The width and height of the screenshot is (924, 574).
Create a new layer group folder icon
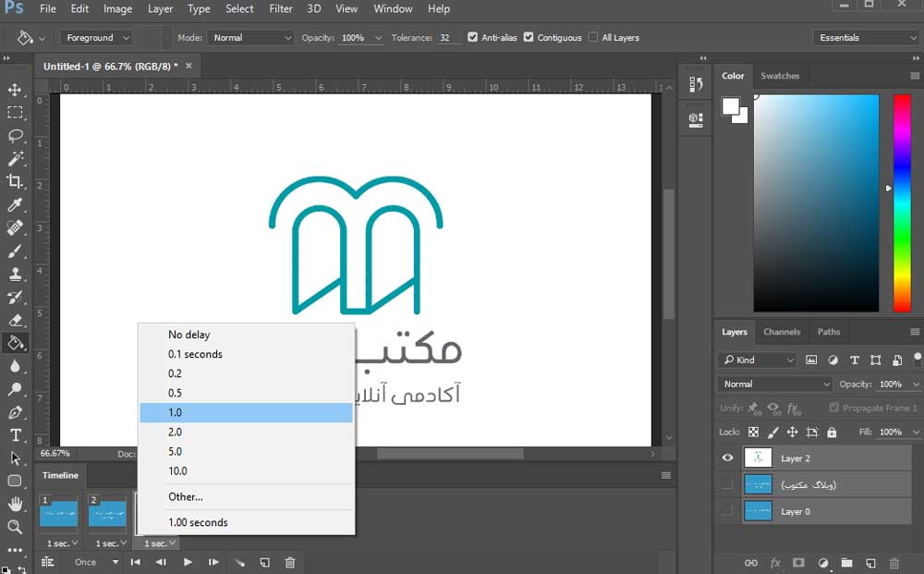(x=846, y=562)
